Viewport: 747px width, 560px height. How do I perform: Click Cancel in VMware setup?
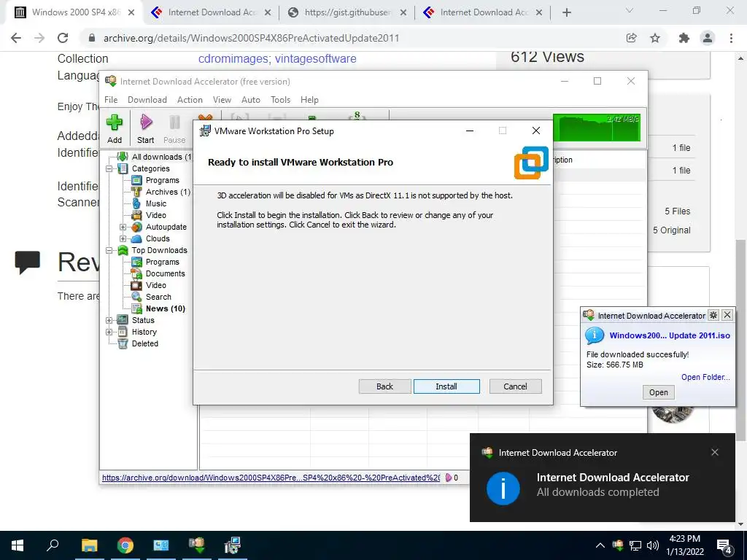pyautogui.click(x=516, y=386)
